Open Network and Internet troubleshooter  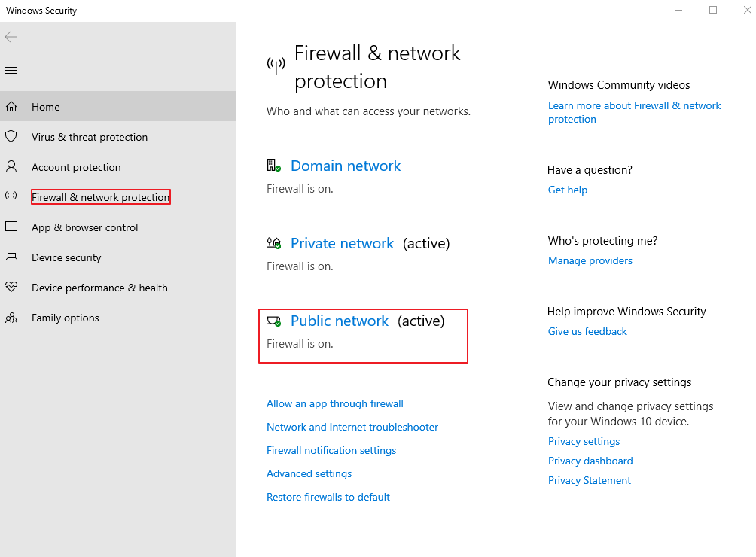coord(352,427)
